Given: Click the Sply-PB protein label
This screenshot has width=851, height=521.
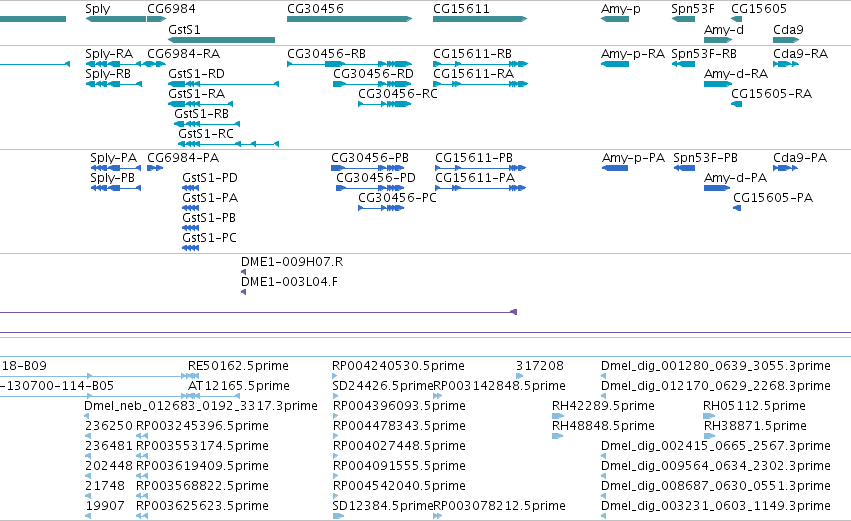Looking at the screenshot, I should click(112, 178).
